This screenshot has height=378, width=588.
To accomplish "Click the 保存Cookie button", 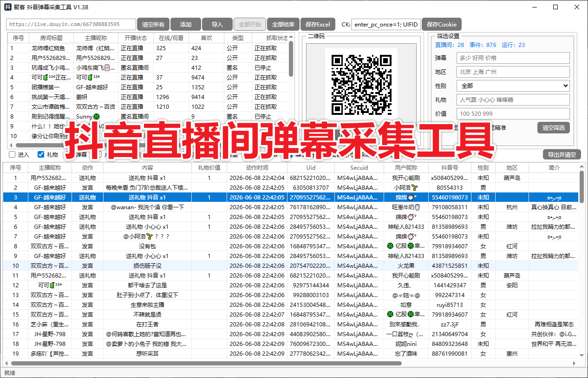I will pos(442,25).
